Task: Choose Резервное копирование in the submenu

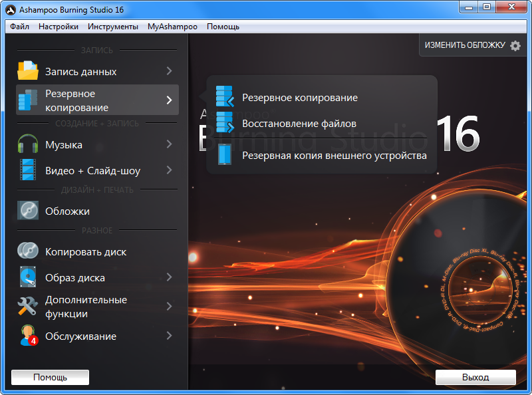Action: [x=300, y=98]
